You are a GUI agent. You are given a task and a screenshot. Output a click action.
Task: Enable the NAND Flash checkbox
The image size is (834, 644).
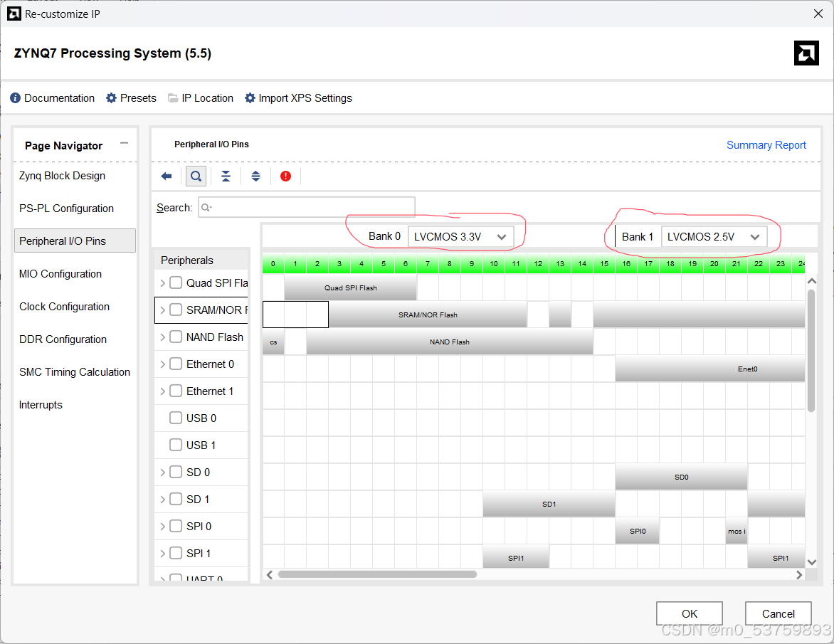click(x=176, y=337)
